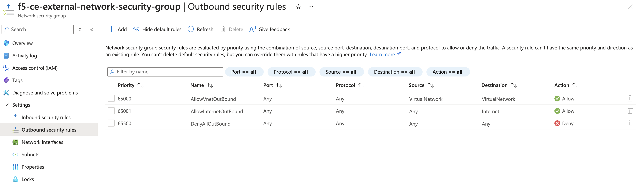
Task: Select the Network interfaces sidebar icon
Action: (15, 142)
